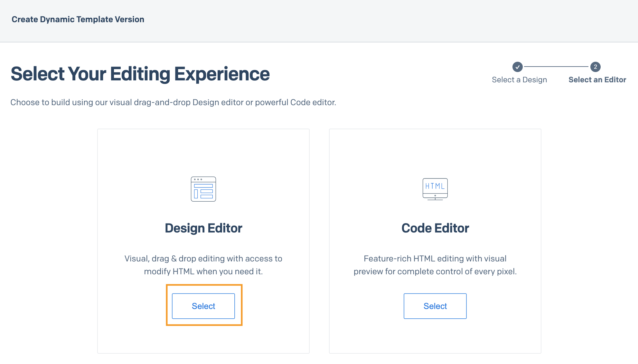Click the Create Dynamic Template Version title

tap(78, 19)
